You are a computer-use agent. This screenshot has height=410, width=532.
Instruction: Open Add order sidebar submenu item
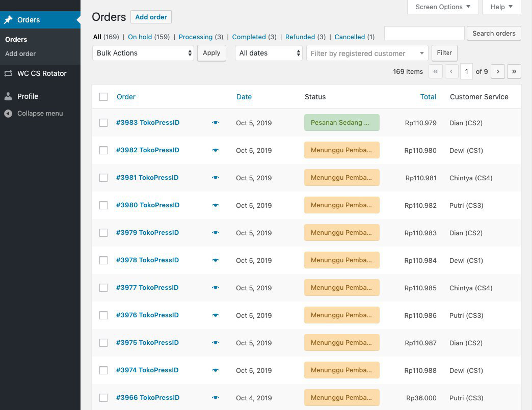tap(20, 53)
